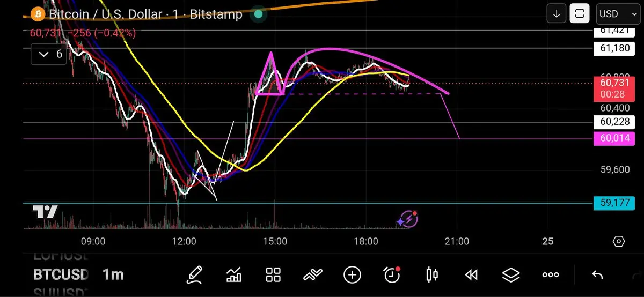Tap the 09:00 time axis label
Viewport: 644px width, 297px height.
[x=93, y=241]
